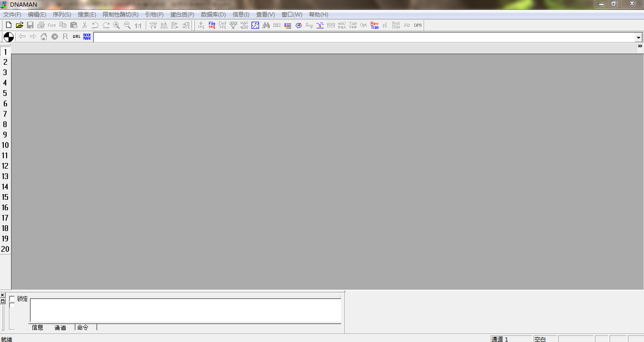This screenshot has height=342, width=644.
Task: Open the colored list lines icon
Action: [288, 25]
